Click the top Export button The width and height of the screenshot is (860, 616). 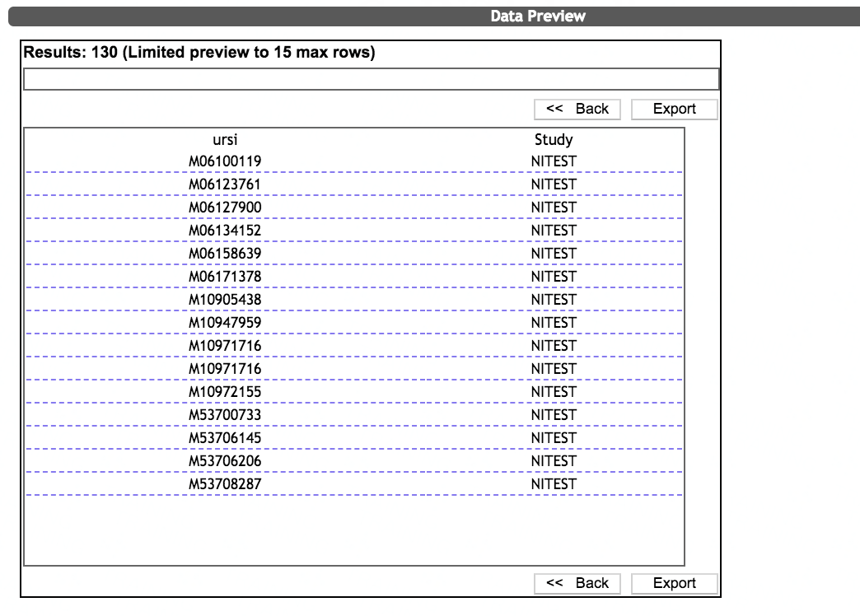pyautogui.click(x=674, y=110)
